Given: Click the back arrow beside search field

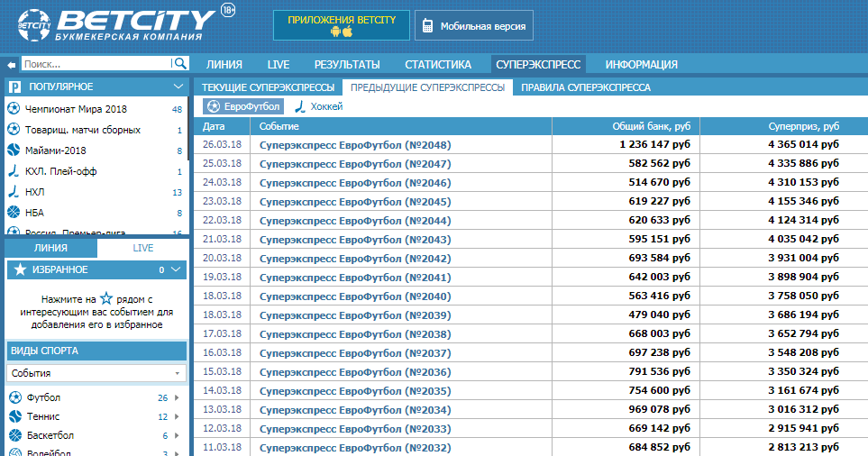Looking at the screenshot, I should [11, 65].
